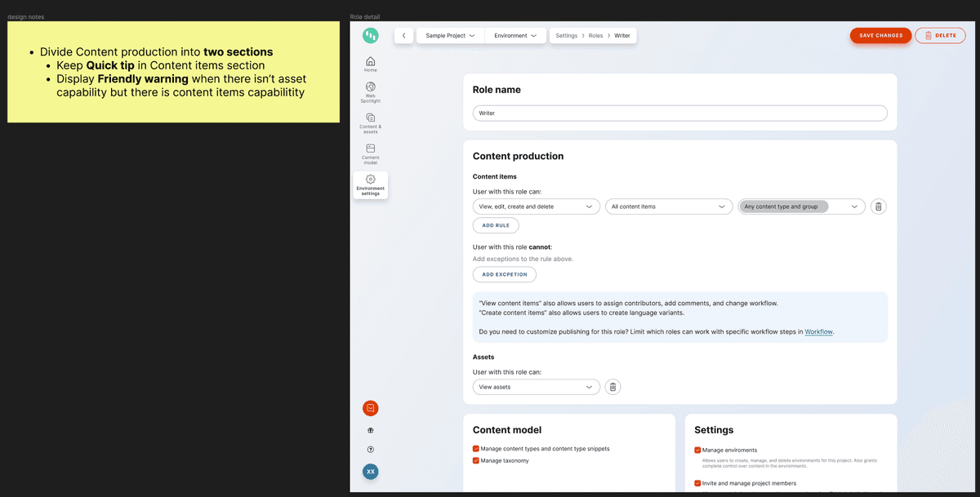Image resolution: width=980 pixels, height=497 pixels.
Task: Toggle Manage content types and snippets checkbox
Action: point(476,449)
